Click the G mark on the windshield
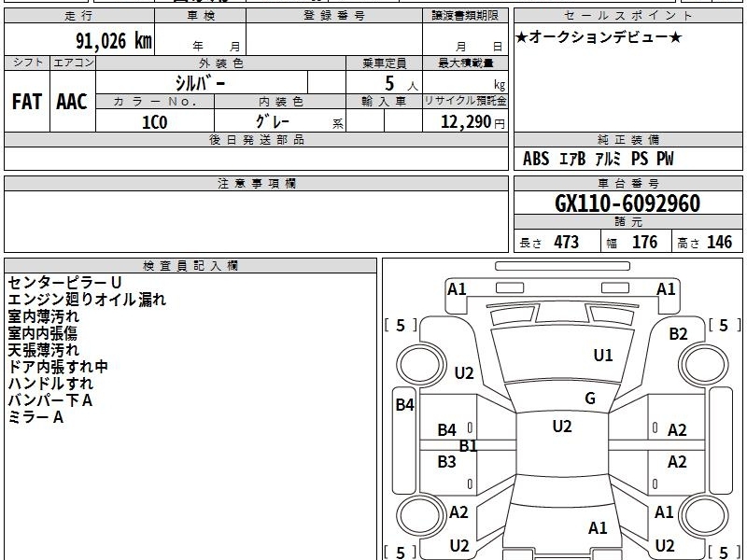The image size is (747, 560). (x=590, y=399)
